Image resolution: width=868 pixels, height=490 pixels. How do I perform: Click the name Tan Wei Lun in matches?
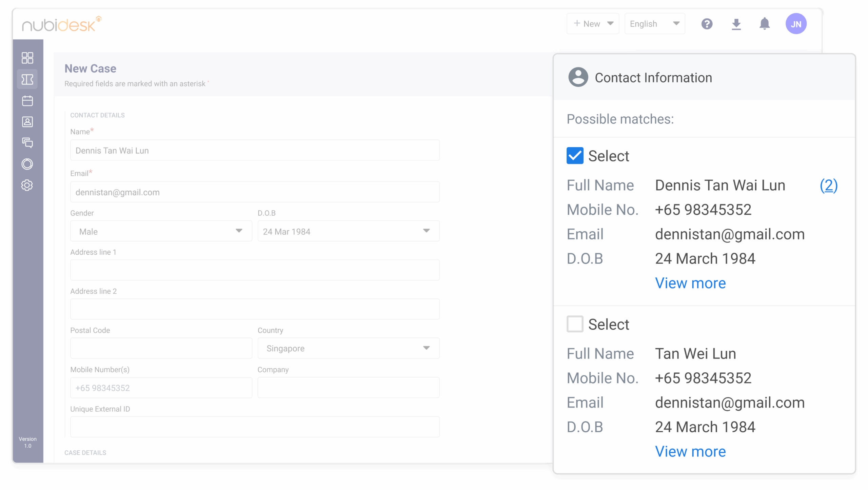(695, 354)
